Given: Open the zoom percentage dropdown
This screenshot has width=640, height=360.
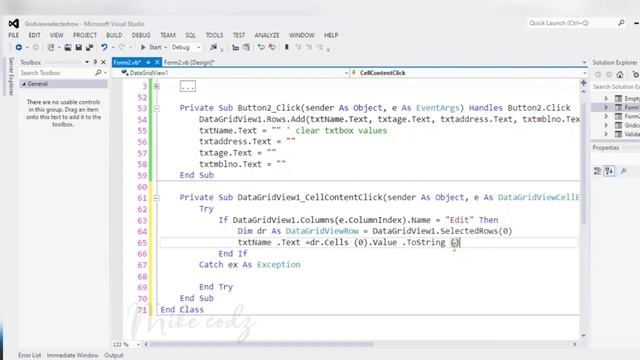Looking at the screenshot, I should click(x=138, y=344).
